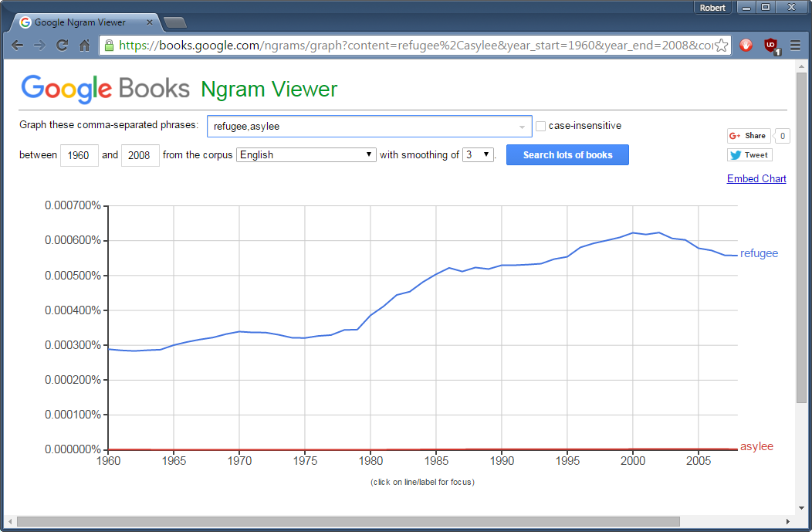Open the Chrome hamburger menu

point(796,46)
